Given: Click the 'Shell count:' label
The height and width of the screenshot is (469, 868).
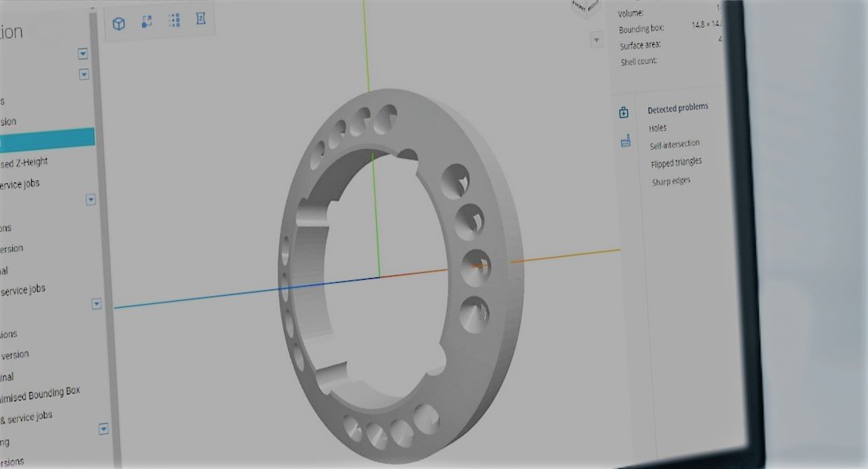Looking at the screenshot, I should pos(638,62).
